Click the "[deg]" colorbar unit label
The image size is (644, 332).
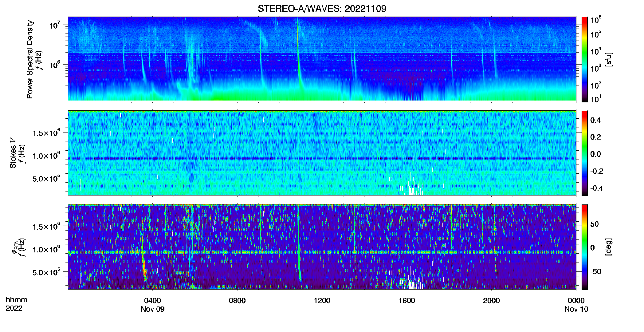click(608, 247)
